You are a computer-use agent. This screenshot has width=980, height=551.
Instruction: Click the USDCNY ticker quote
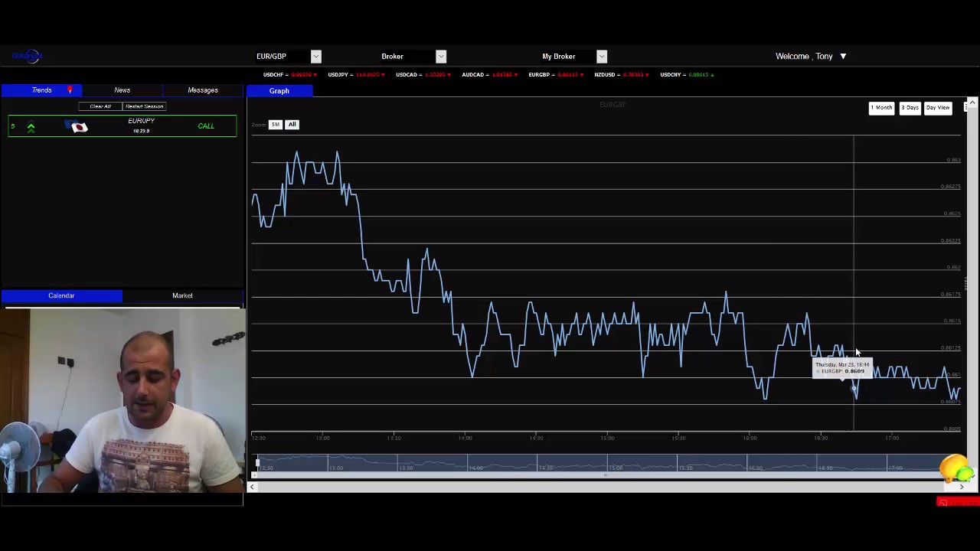coord(688,75)
